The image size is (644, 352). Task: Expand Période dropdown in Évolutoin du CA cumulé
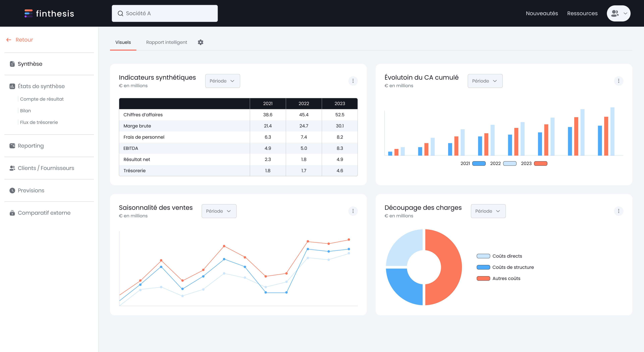[485, 81]
